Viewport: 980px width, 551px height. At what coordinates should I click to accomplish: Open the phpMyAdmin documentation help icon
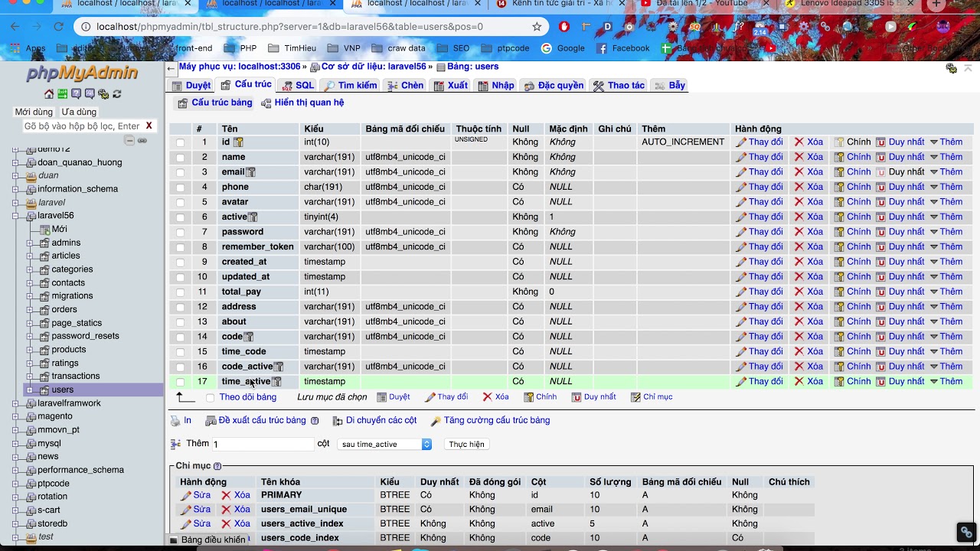pyautogui.click(x=77, y=94)
